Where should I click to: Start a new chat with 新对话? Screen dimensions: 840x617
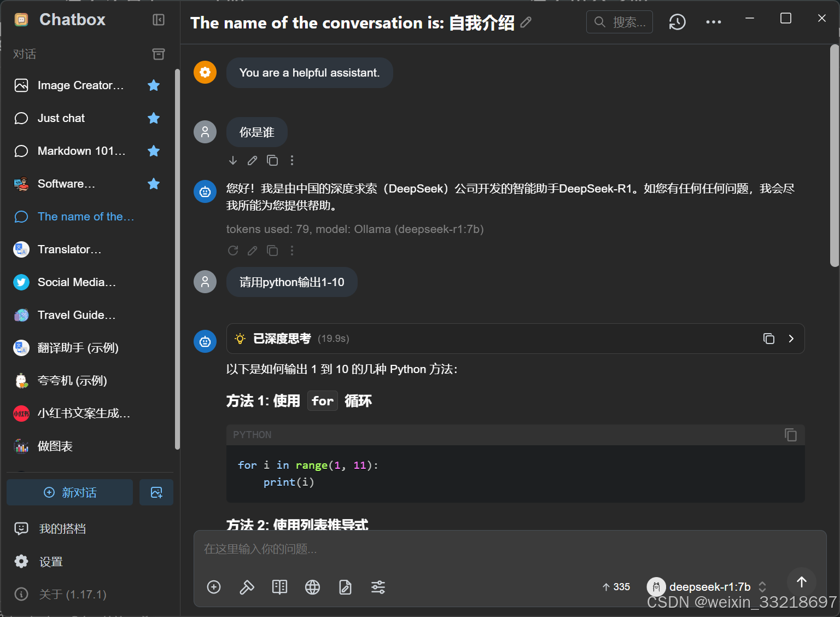pyautogui.click(x=70, y=492)
